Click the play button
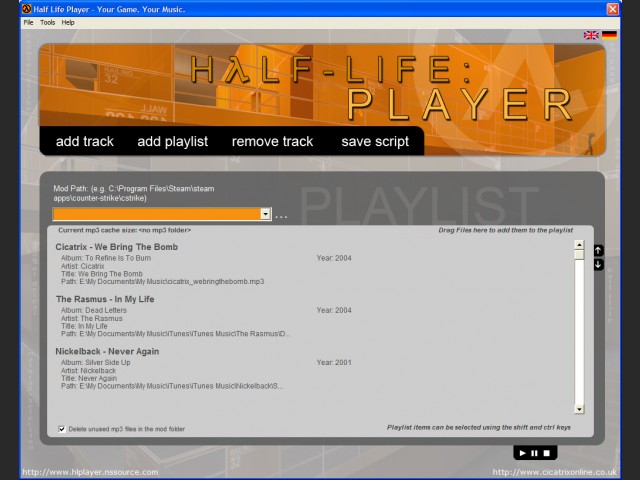This screenshot has width=640, height=480. coord(522,453)
